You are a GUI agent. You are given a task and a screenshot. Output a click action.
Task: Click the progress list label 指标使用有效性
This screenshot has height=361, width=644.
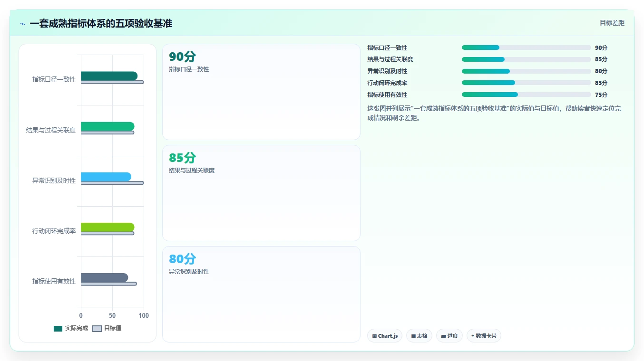click(387, 95)
